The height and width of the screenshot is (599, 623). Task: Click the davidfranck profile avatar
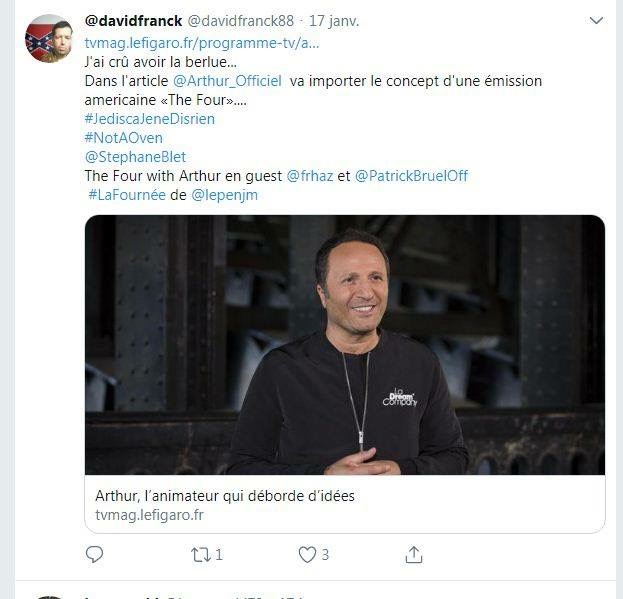(x=49, y=40)
